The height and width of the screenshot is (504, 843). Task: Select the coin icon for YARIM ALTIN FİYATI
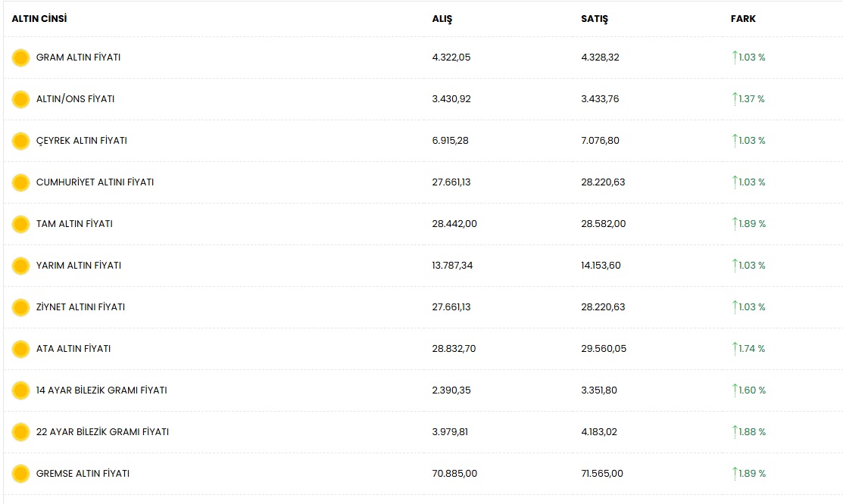20,266
